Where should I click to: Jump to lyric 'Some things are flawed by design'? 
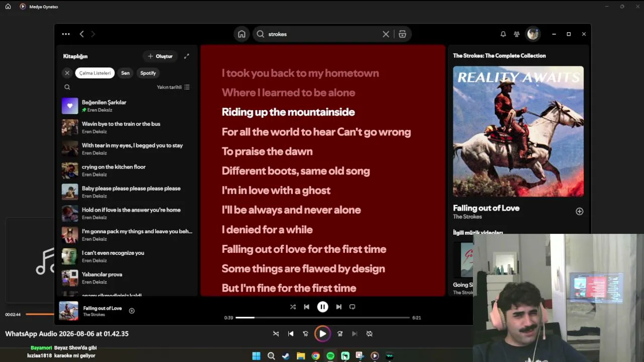[x=303, y=269]
